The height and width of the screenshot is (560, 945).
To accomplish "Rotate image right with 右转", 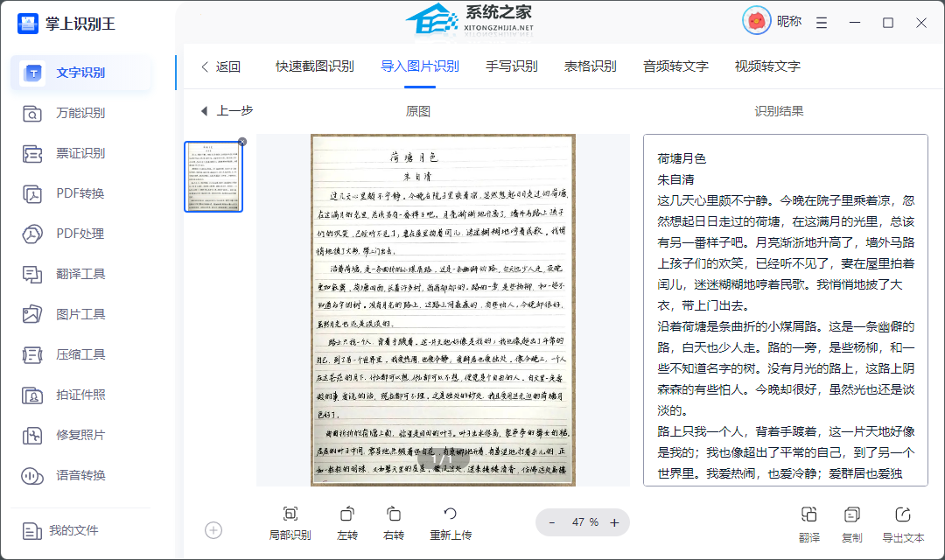I will click(394, 523).
